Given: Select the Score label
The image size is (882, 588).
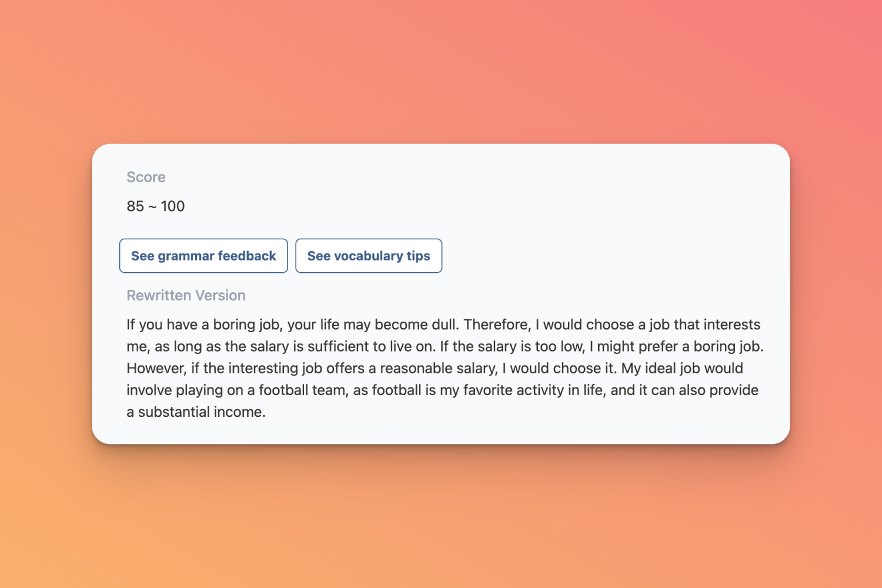Looking at the screenshot, I should tap(146, 176).
